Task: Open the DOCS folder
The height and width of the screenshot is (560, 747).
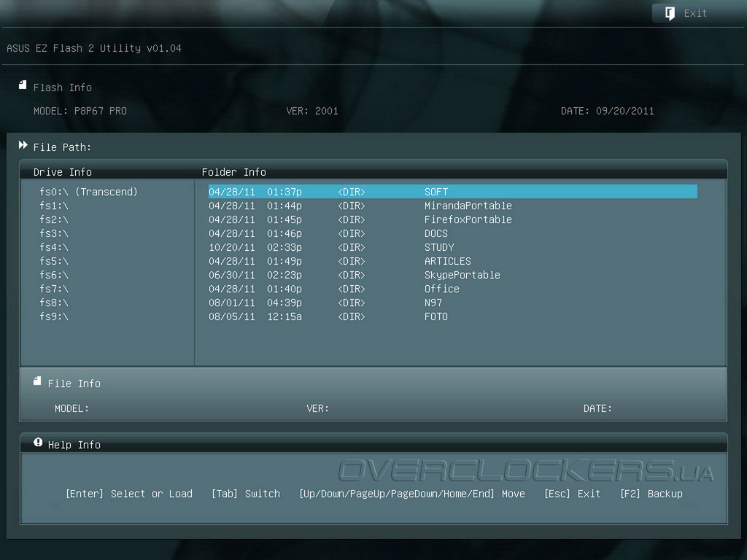Action: point(452,233)
